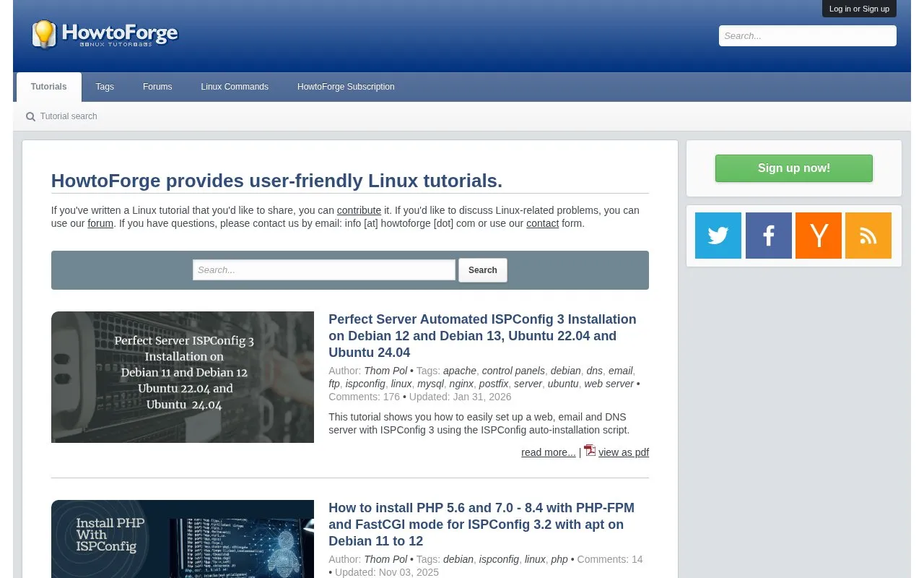Open the server tag
The width and height of the screenshot is (924, 578).
pos(528,384)
